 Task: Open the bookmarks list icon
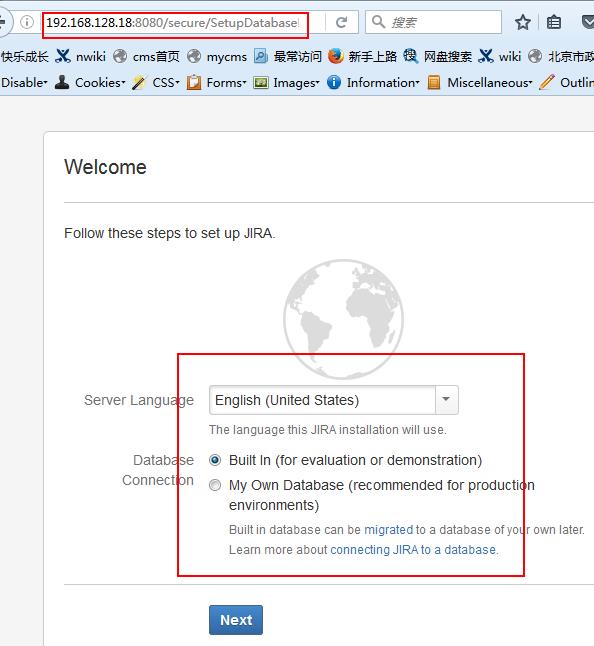554,22
